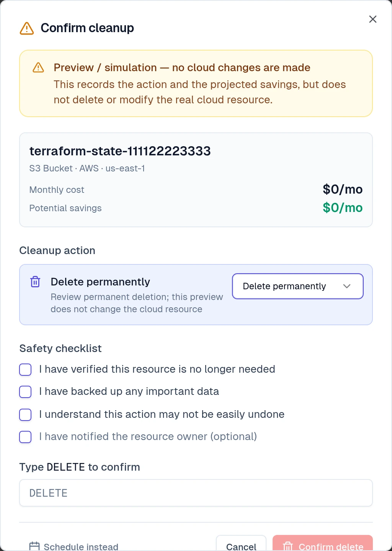
Task: Expand the cleanup action chevron arrow
Action: [347, 286]
